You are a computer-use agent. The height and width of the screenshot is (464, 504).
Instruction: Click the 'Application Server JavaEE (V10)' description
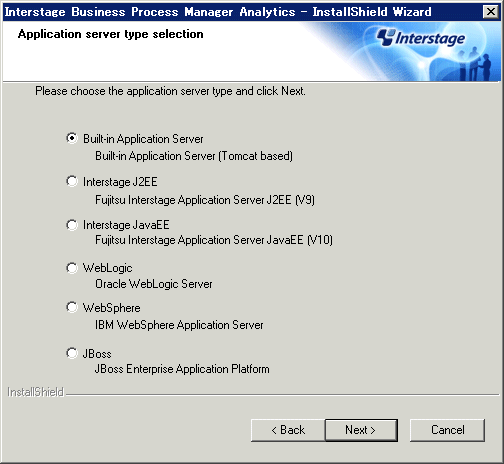pos(214,240)
